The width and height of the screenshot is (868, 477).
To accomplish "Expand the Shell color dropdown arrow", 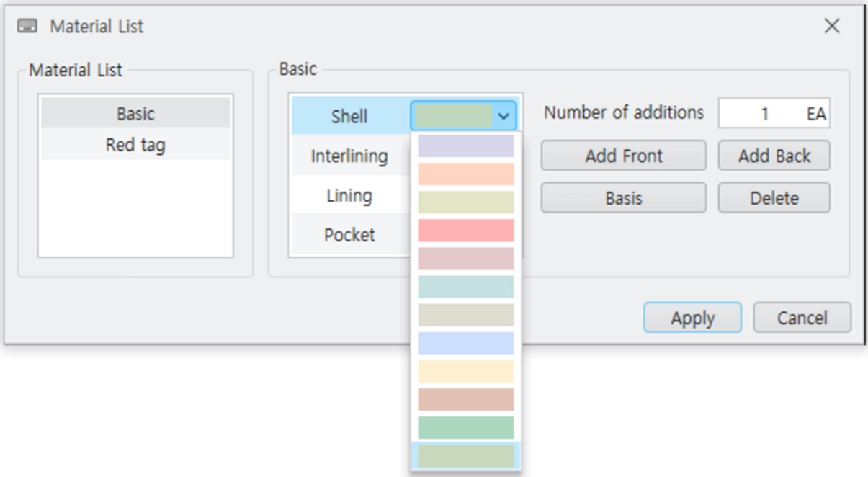I will pos(504,116).
